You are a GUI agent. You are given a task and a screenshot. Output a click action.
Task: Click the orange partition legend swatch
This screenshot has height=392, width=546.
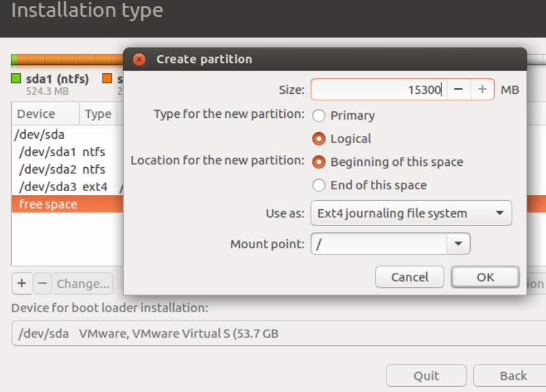pyautogui.click(x=107, y=78)
